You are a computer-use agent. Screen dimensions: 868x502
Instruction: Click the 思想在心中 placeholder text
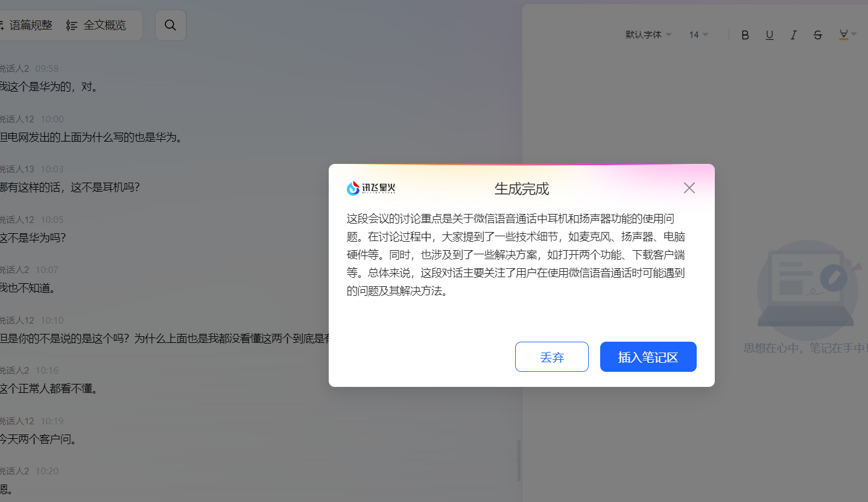pos(805,348)
